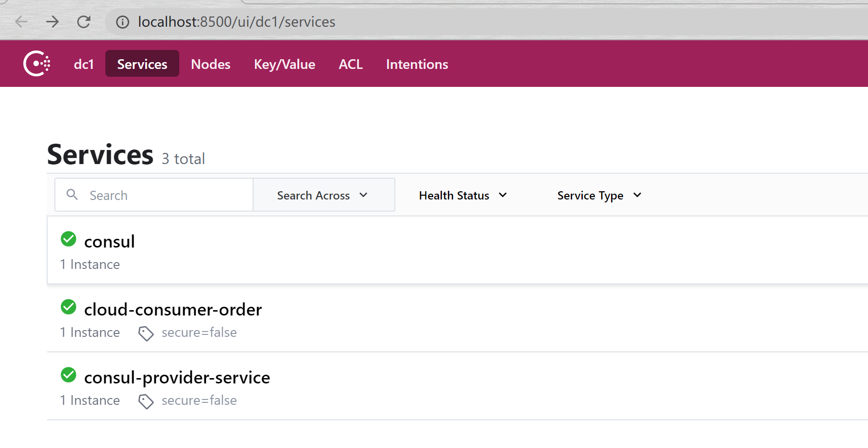This screenshot has height=448, width=868.
Task: Reload the page with the refresh icon
Action: point(84,22)
